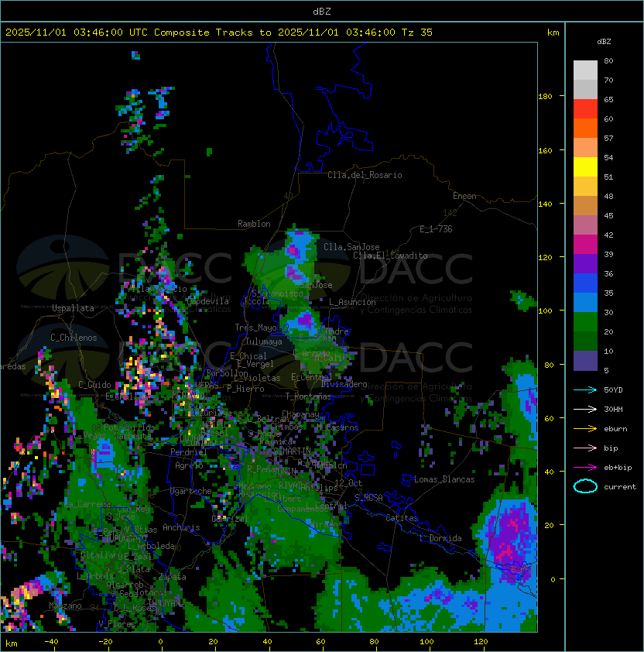This screenshot has height=652, width=644.
Task: Click the 'Manzano' map label
Action: tap(65, 606)
